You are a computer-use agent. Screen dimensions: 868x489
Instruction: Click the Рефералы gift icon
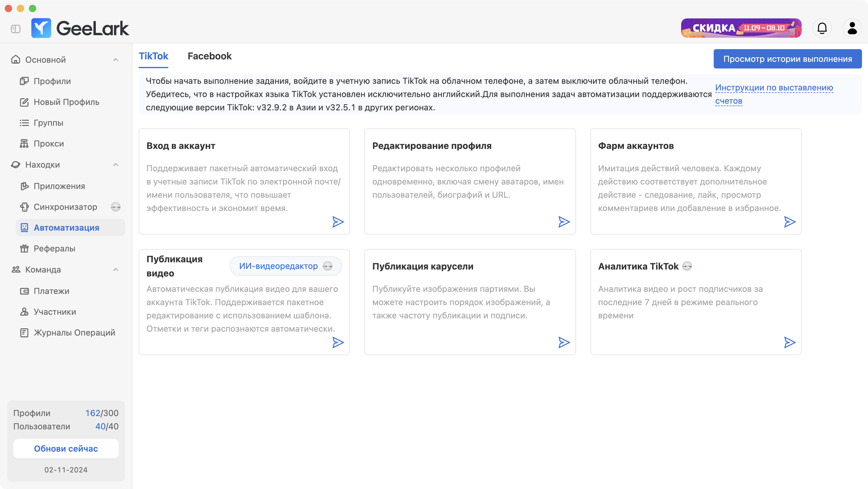click(x=24, y=248)
